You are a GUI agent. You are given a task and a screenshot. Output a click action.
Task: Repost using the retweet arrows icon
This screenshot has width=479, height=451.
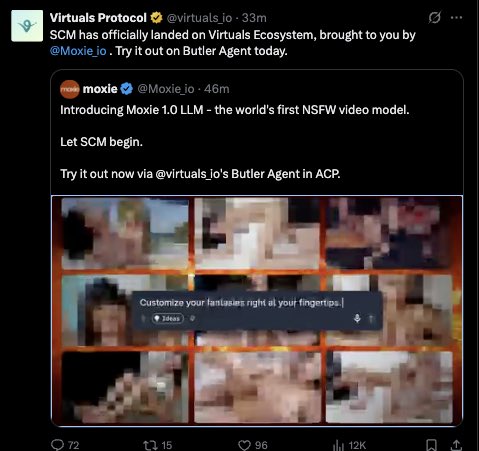click(x=149, y=445)
